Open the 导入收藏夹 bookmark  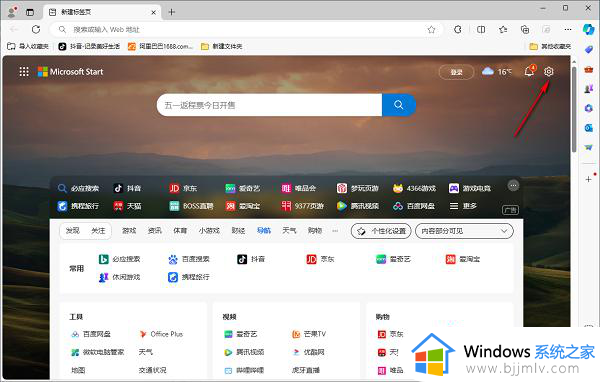[28, 46]
